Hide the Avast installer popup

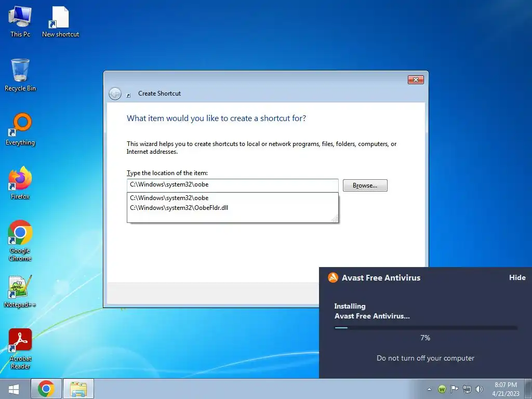click(517, 277)
